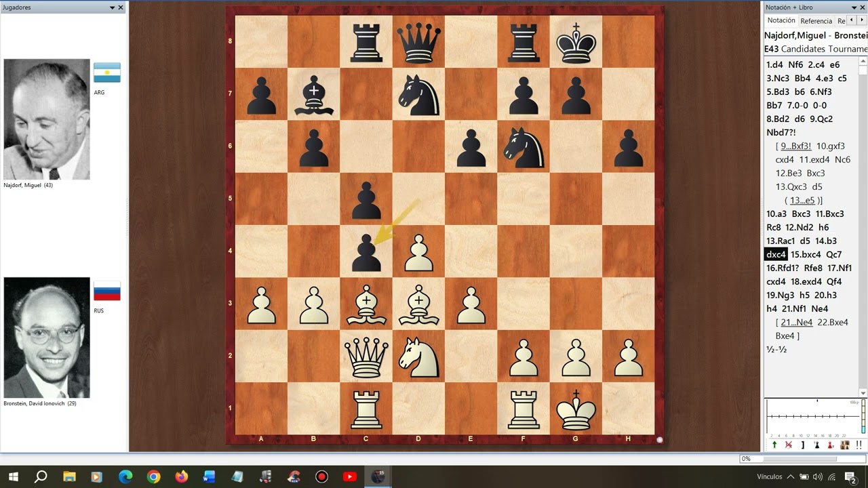Click the ½-½ game result
The height and width of the screenshot is (488, 868).
(776, 349)
